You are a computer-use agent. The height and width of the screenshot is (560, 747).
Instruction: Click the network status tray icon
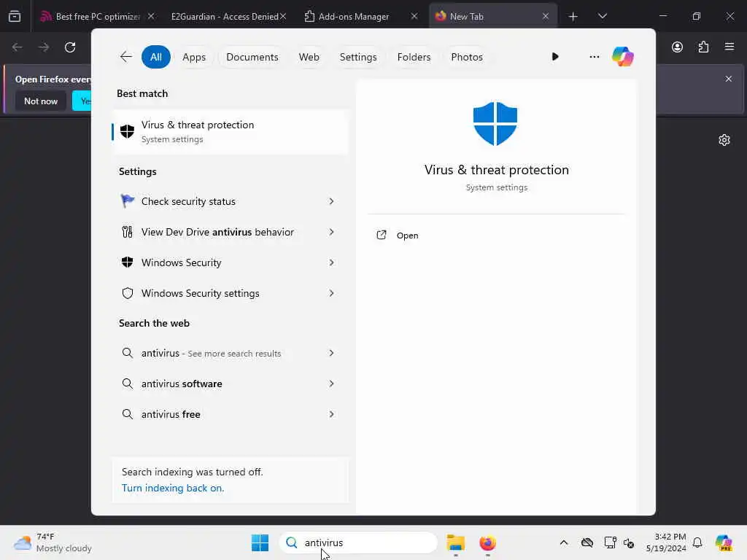(610, 542)
